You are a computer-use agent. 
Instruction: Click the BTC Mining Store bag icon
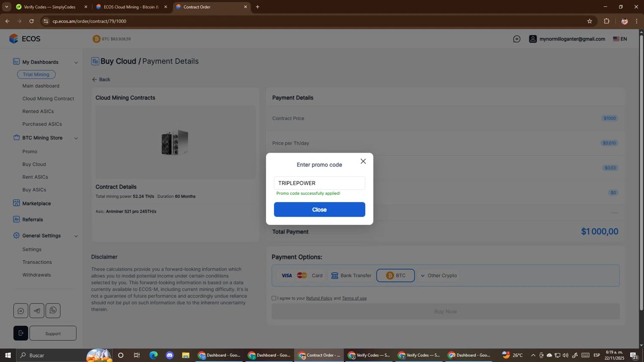(x=16, y=138)
